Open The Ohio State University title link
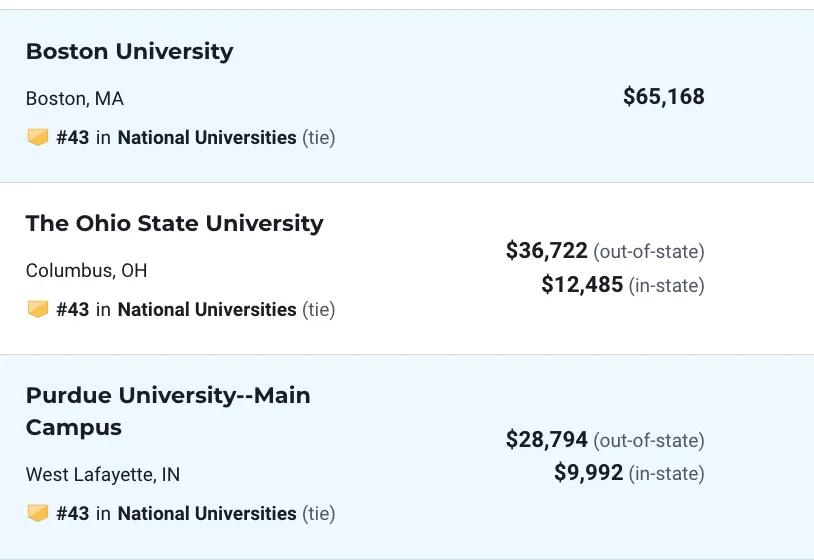This screenshot has height=560, width=814. point(174,224)
